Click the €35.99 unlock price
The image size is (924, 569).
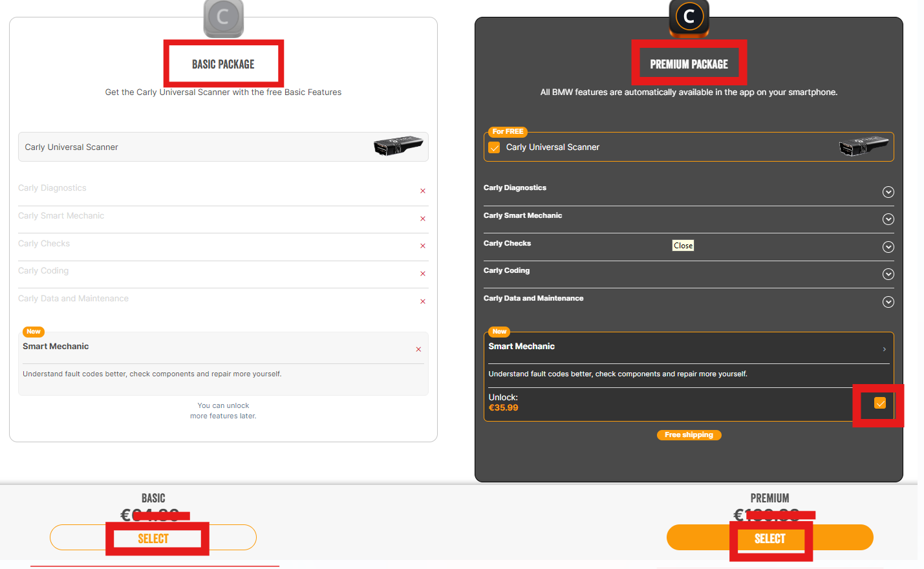(x=504, y=408)
